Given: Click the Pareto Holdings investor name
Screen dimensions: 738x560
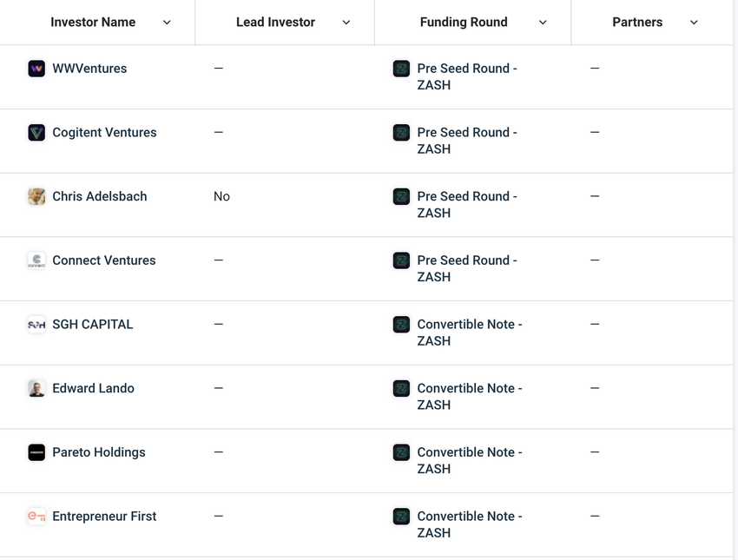Looking at the screenshot, I should click(99, 452).
